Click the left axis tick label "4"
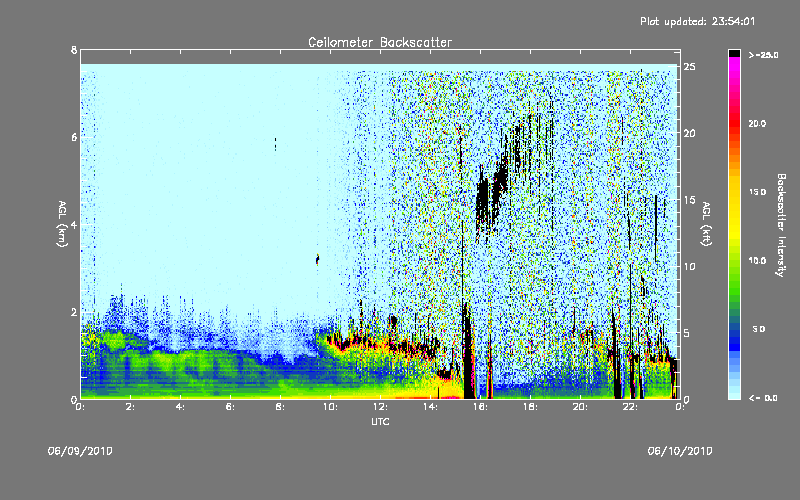Viewport: 800px width, 500px height. (74, 224)
